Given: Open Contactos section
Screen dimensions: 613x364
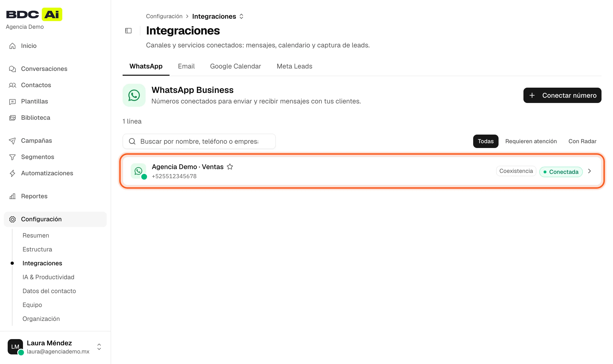Looking at the screenshot, I should pos(55,85).
